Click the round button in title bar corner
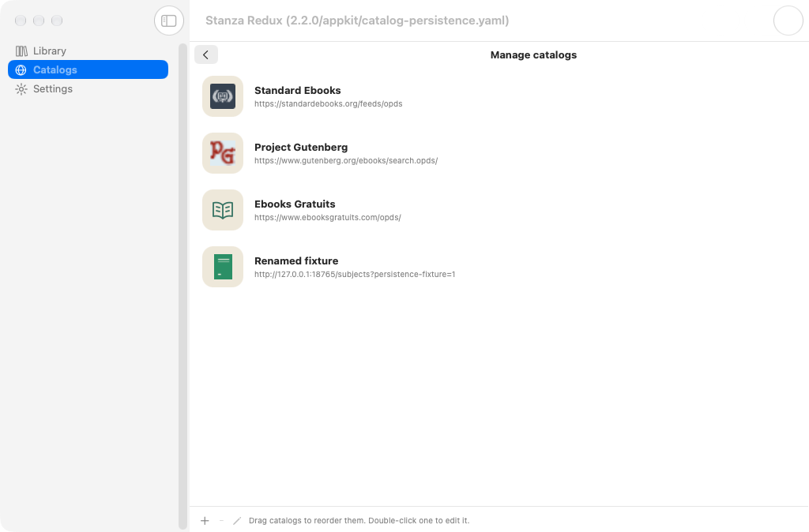The width and height of the screenshot is (809, 532). click(x=788, y=21)
